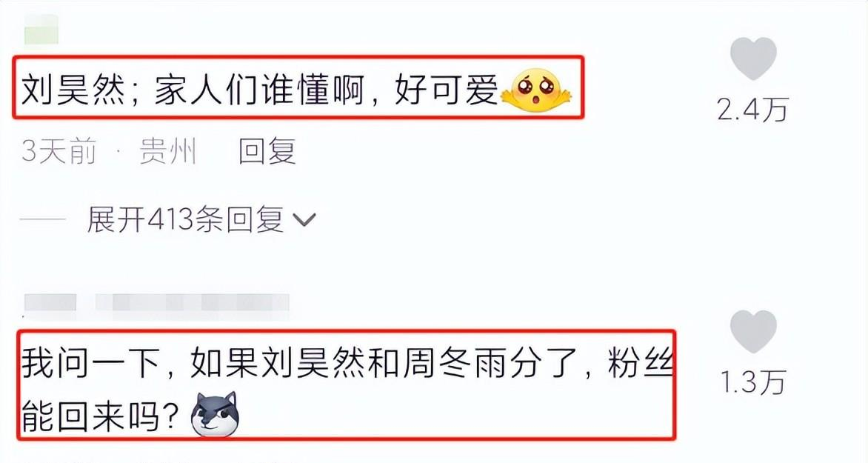Click the name 刘昊然 starting the first comment

[73, 90]
